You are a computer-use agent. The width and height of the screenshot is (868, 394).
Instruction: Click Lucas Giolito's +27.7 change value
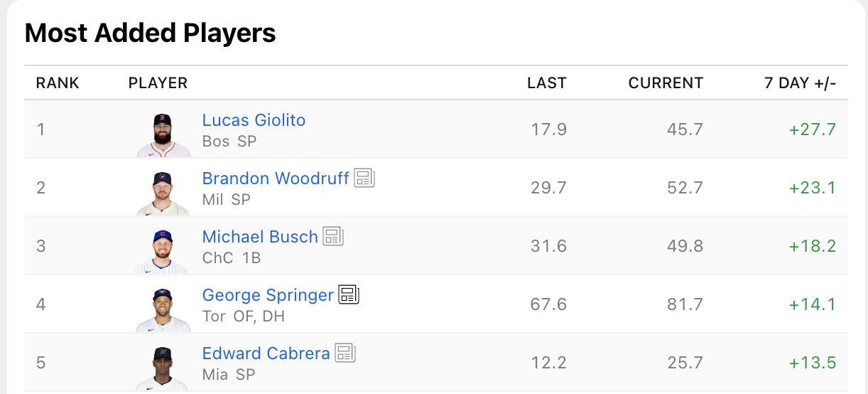pos(812,129)
